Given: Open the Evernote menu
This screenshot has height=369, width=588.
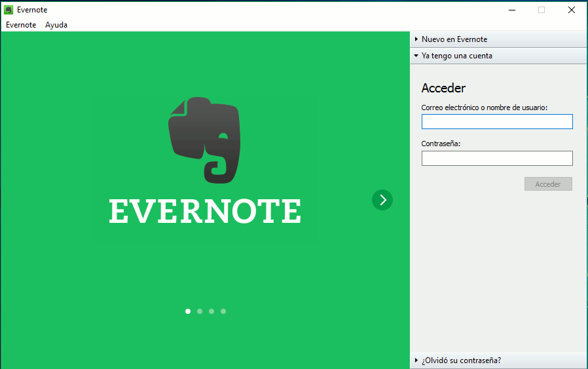Looking at the screenshot, I should coord(21,25).
